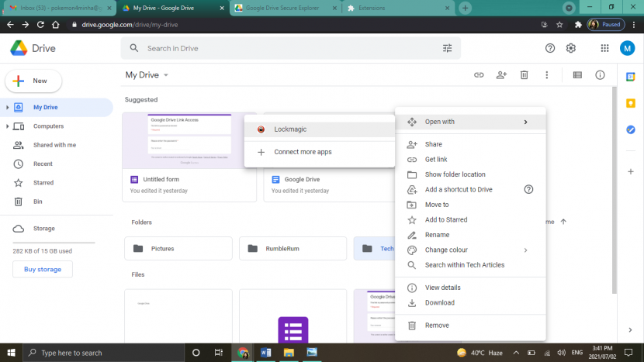Click the help icon beside Add a shortcut
Viewport: 644px width, 362px height.
pos(528,189)
